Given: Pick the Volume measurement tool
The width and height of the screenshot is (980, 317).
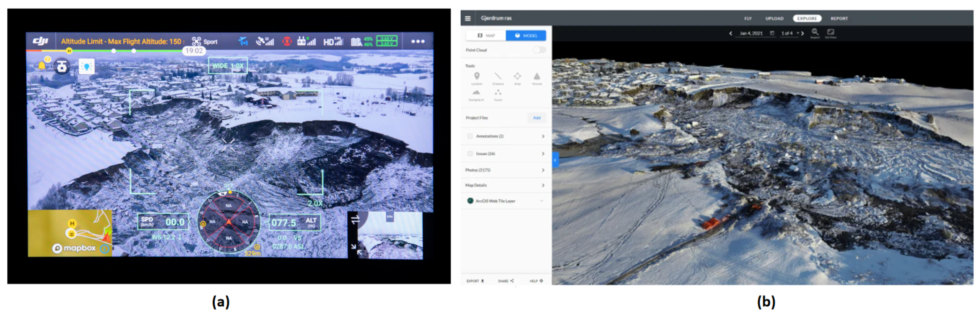Looking at the screenshot, I should 536,77.
